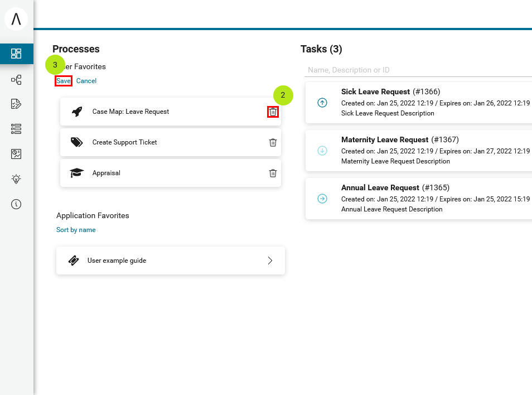Open the Cases list sidebar icon
The height and width of the screenshot is (395, 532).
[16, 129]
